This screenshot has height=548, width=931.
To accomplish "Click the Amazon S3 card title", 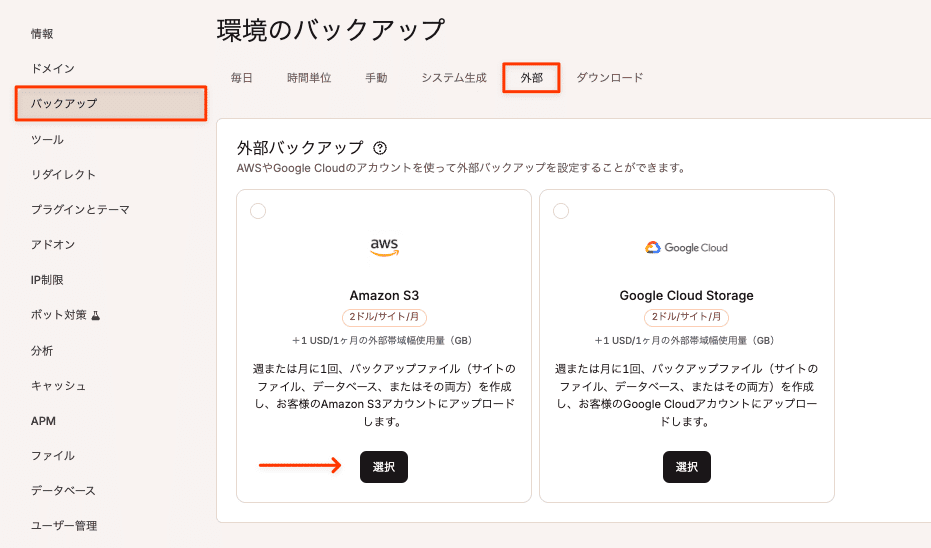I will [x=384, y=295].
